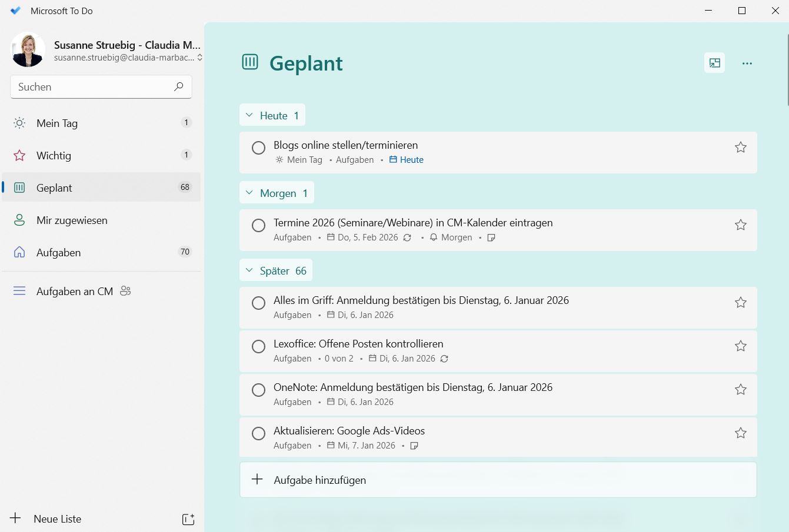Click the 'Wichtig' star icon in sidebar
Viewport: 789px width, 532px height.
click(19, 155)
